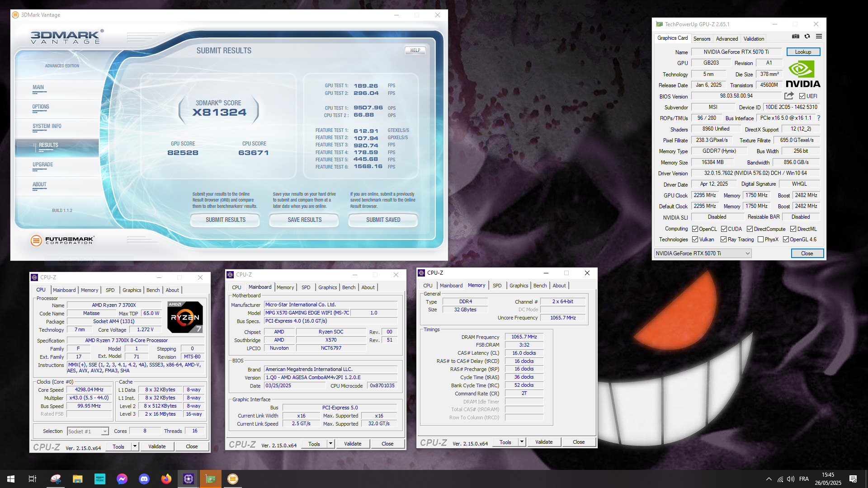Show hidden system tray icons
The image size is (868, 488).
(769, 479)
